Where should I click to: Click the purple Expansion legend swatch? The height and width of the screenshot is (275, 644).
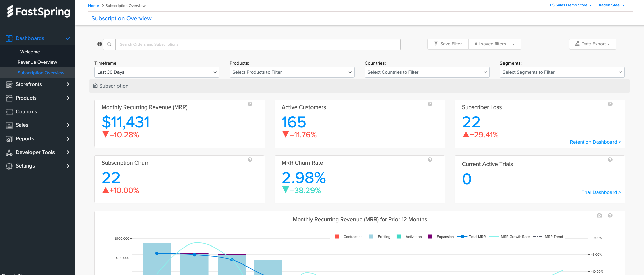click(x=430, y=237)
